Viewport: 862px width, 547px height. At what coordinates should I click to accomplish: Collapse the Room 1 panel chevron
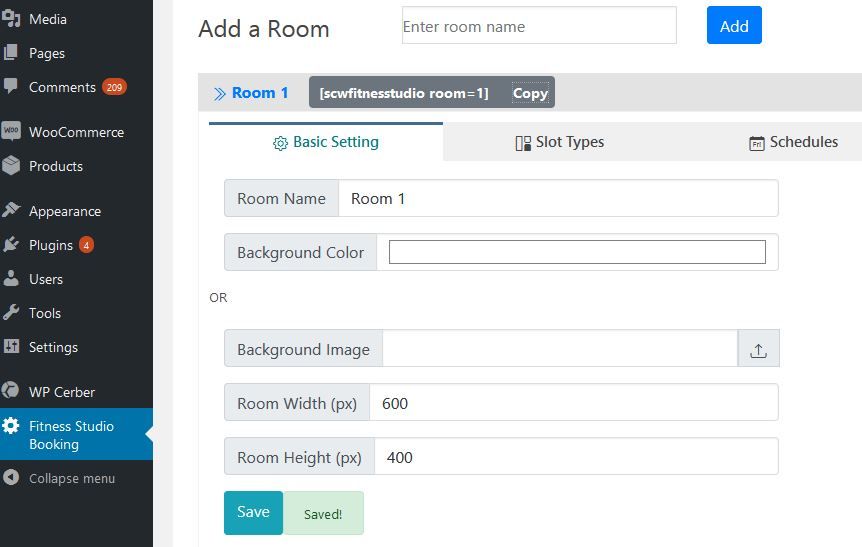(219, 93)
